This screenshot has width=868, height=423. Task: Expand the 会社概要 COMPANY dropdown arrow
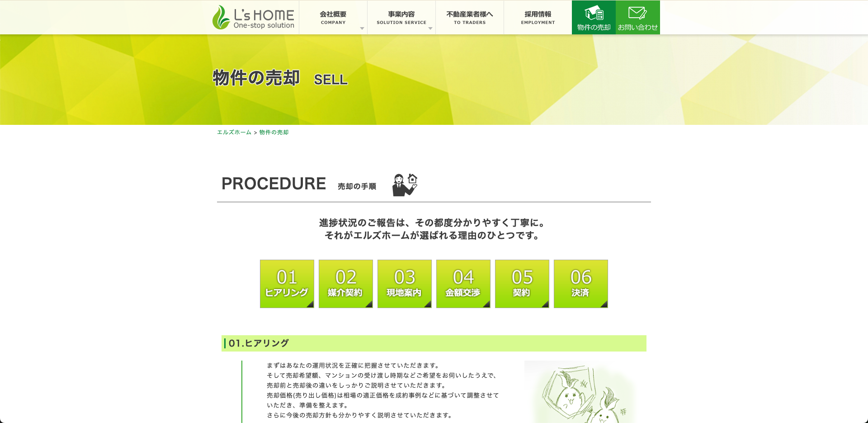pos(362,29)
